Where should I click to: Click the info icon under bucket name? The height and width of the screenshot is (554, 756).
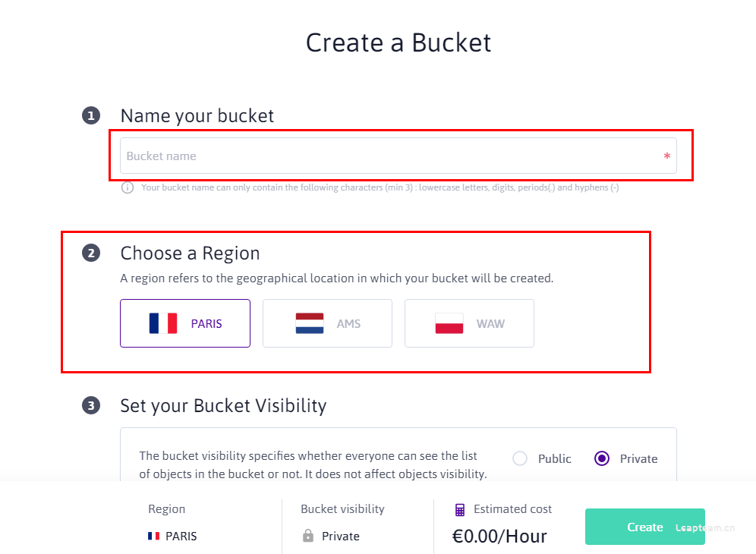[128, 187]
